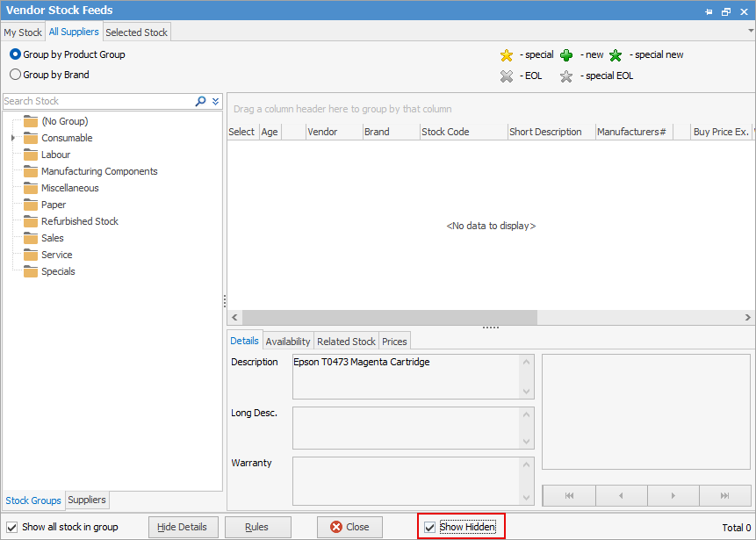Click the grey EOL cross icon

507,76
